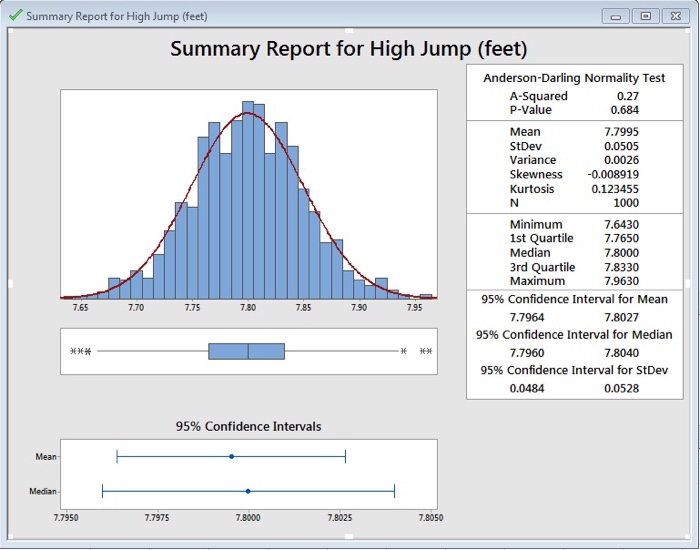
Task: Maximize the Summary Report window
Action: (645, 16)
